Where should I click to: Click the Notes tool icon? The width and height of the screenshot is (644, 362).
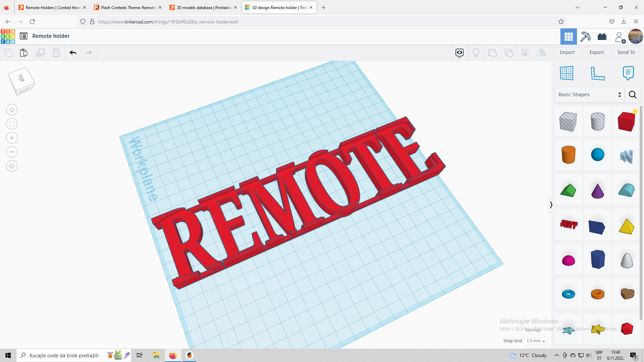coord(628,73)
